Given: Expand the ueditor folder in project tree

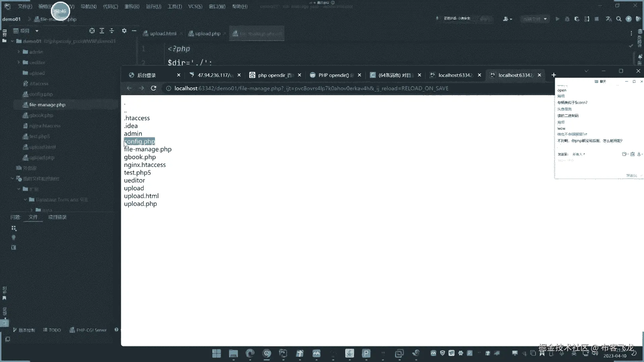Looking at the screenshot, I should 19,62.
